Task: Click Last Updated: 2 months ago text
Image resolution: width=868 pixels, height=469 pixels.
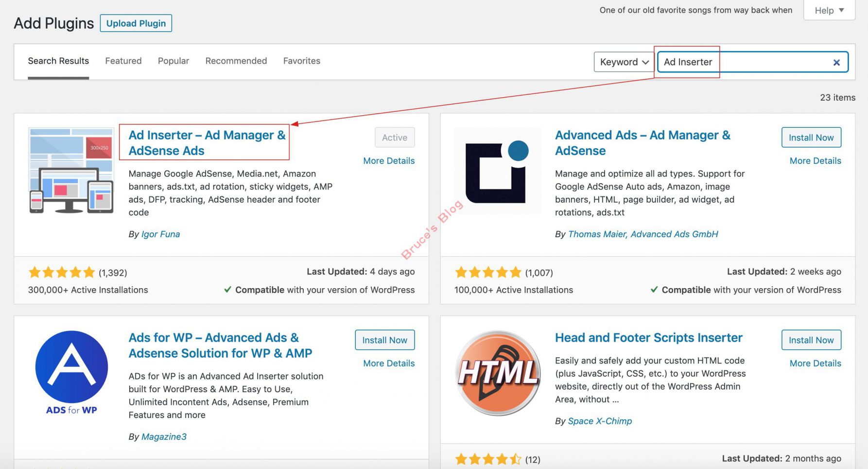Action: click(781, 459)
